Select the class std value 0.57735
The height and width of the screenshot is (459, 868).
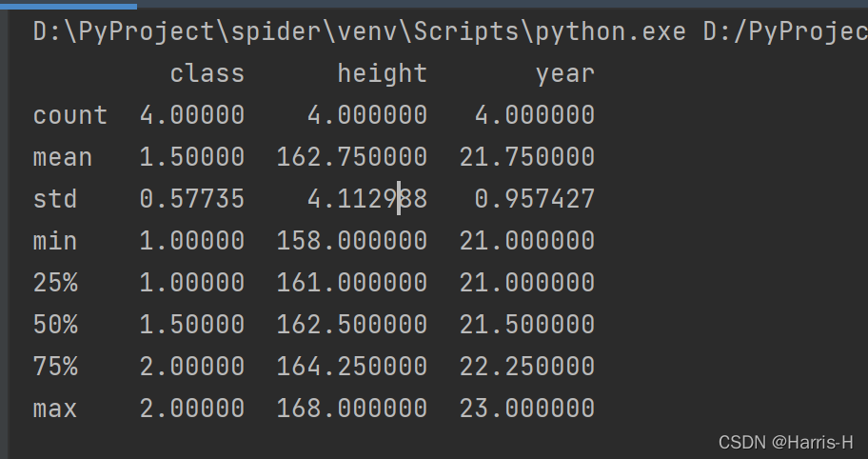pos(191,199)
